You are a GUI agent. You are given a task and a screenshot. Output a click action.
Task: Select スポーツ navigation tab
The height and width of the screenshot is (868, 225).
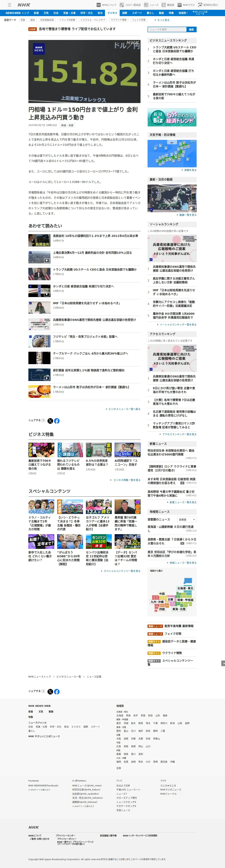[137, 13]
